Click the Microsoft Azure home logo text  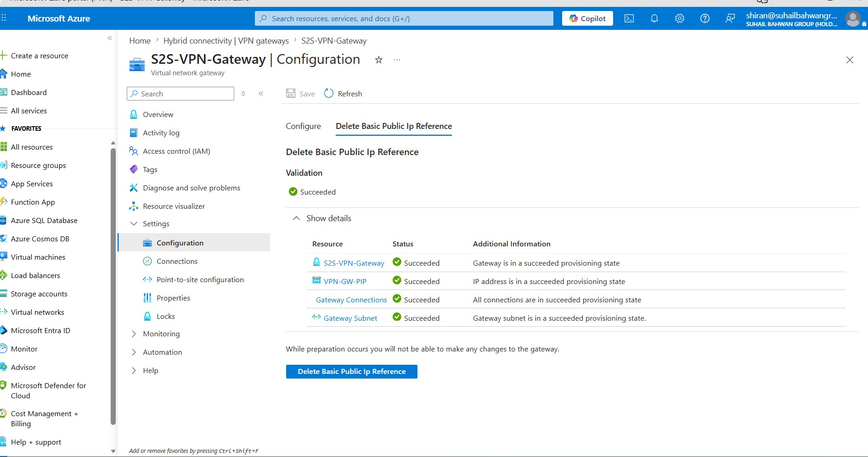click(x=59, y=18)
